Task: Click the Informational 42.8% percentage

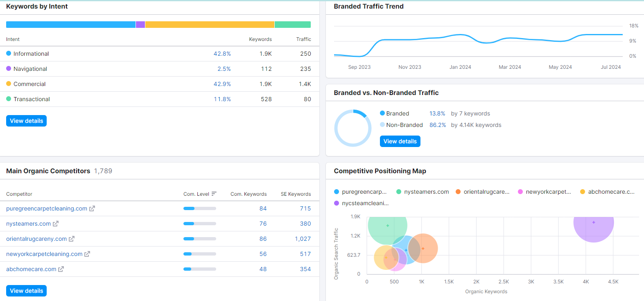Action: tap(222, 54)
